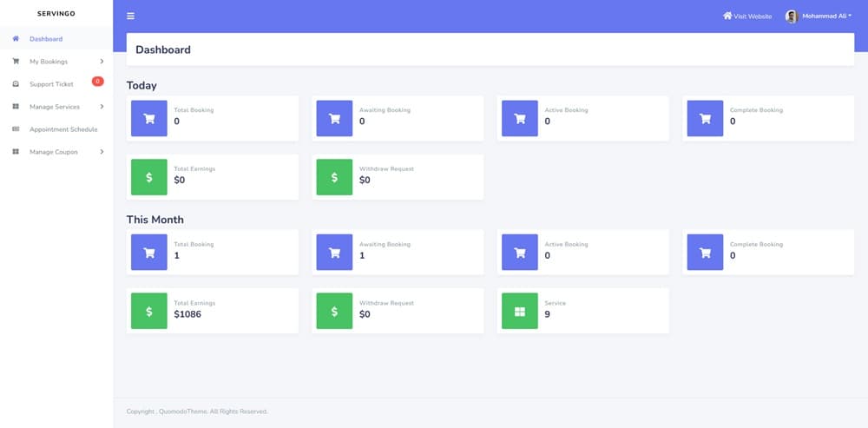
Task: Toggle the hamburger sidebar menu
Action: pyautogui.click(x=130, y=16)
